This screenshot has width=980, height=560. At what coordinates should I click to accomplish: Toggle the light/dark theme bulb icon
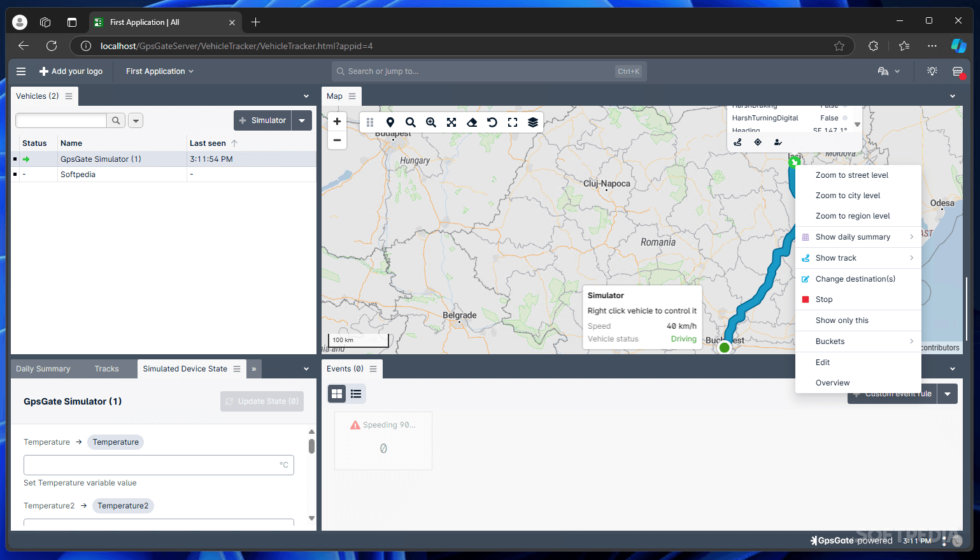pyautogui.click(x=932, y=71)
